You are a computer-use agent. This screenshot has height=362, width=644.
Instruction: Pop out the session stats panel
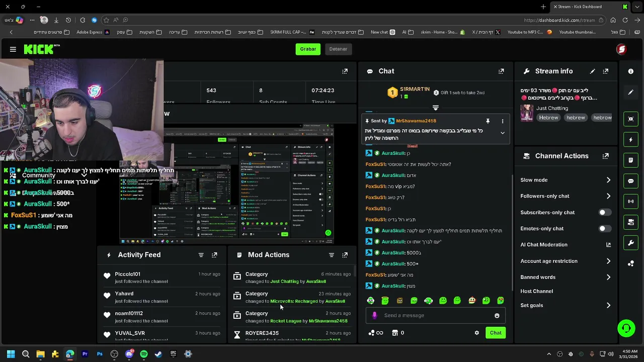[345, 71]
